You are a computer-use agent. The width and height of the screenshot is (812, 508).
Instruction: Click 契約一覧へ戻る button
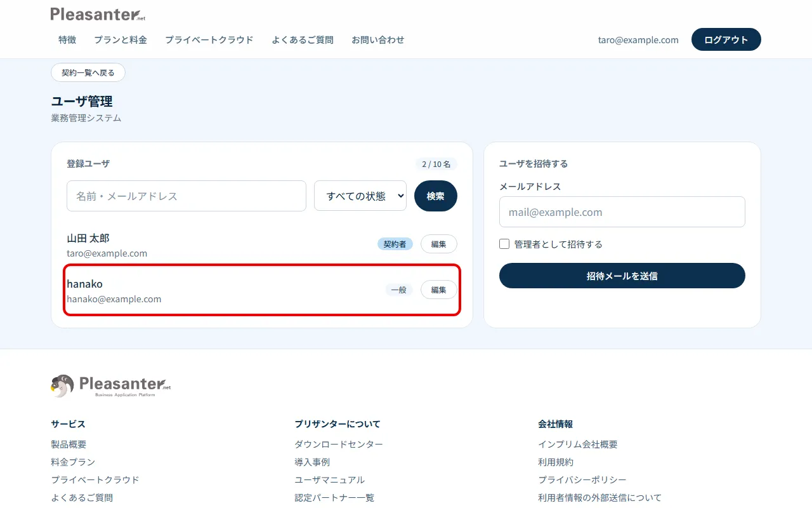pos(88,72)
